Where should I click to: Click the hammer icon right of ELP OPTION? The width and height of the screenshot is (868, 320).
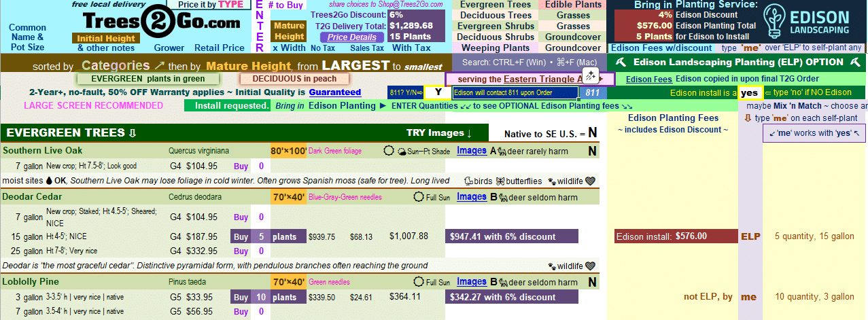(x=854, y=62)
